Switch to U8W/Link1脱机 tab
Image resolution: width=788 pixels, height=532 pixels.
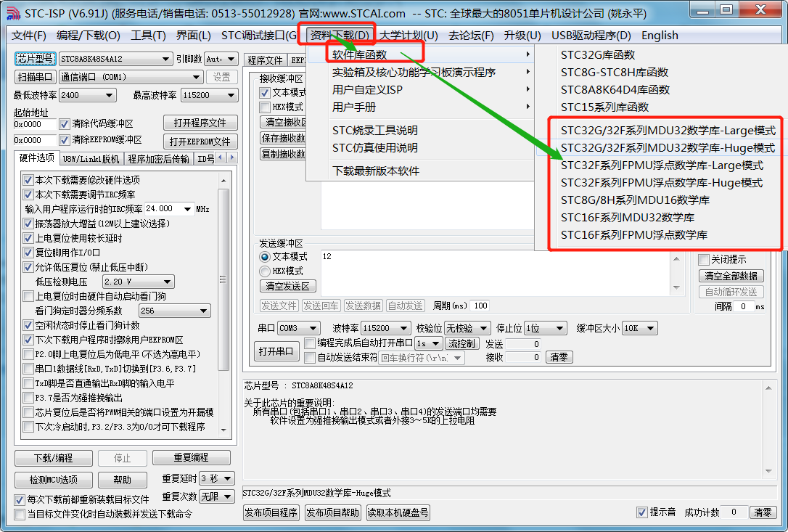click(x=91, y=159)
